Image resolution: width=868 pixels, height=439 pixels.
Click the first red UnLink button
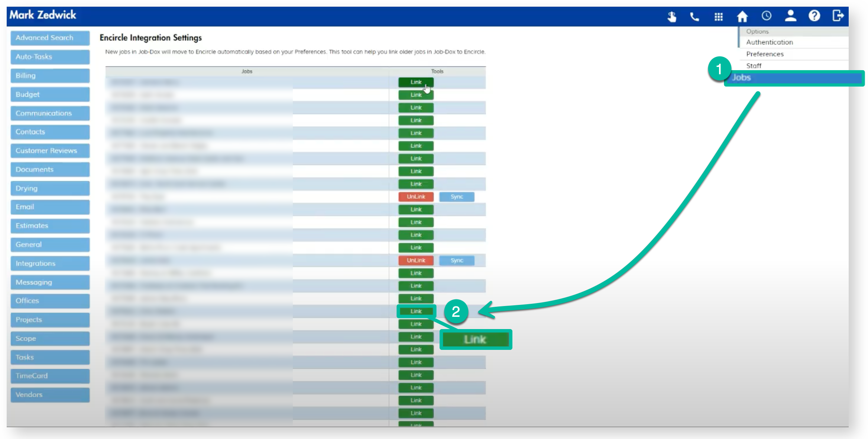click(416, 197)
